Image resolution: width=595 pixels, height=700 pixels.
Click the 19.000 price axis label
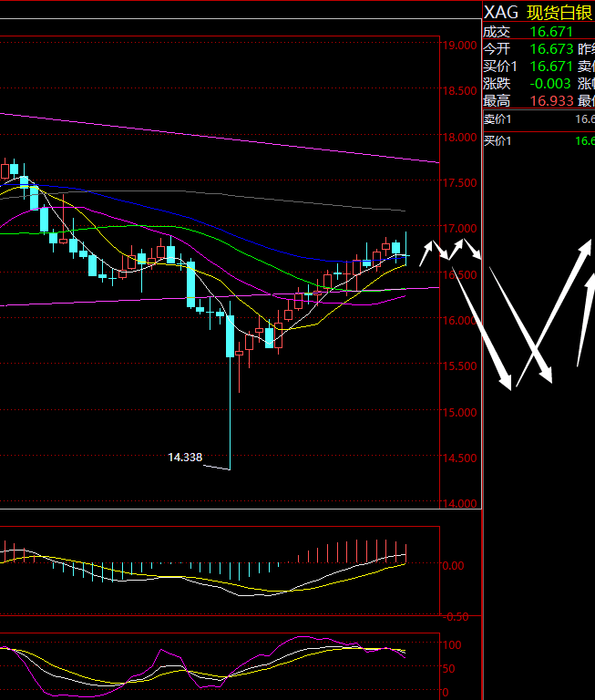(x=459, y=45)
